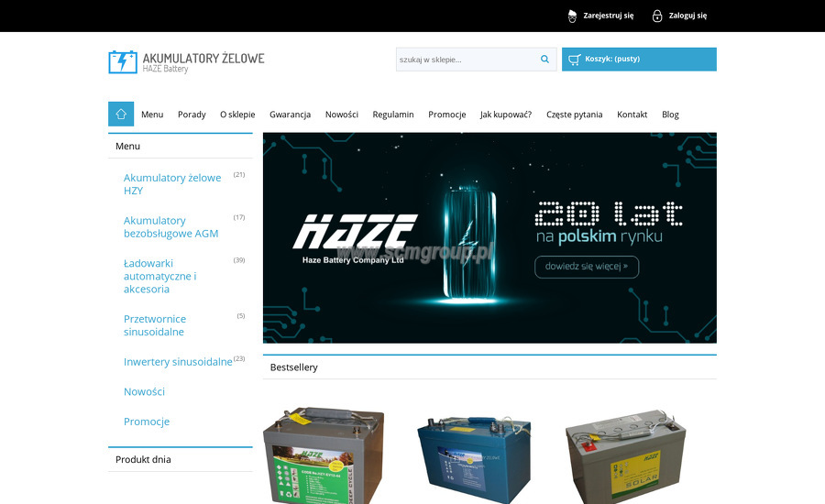Open Przetwornice sinusoidalne category
The width and height of the screenshot is (825, 504).
tap(155, 325)
